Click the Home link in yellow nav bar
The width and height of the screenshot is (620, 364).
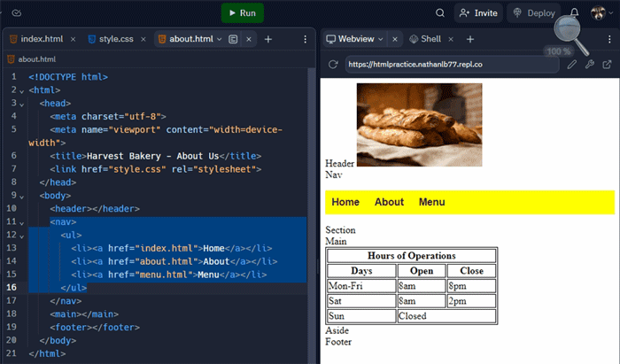(345, 202)
